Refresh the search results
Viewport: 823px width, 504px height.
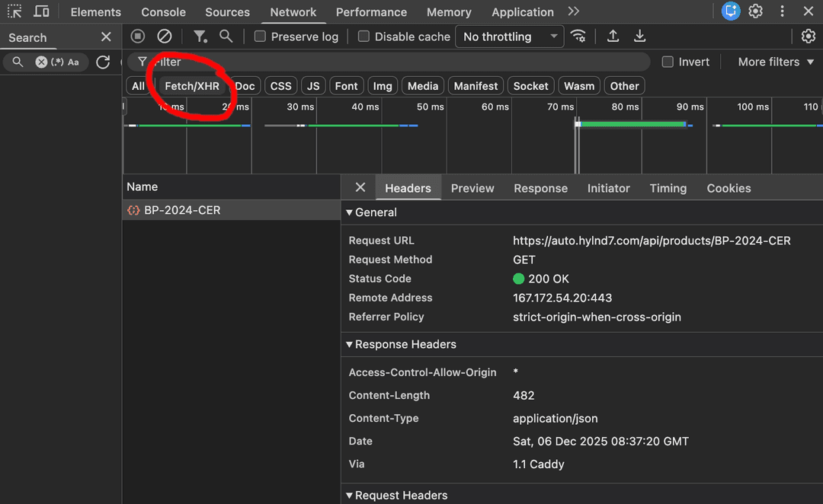pyautogui.click(x=103, y=62)
